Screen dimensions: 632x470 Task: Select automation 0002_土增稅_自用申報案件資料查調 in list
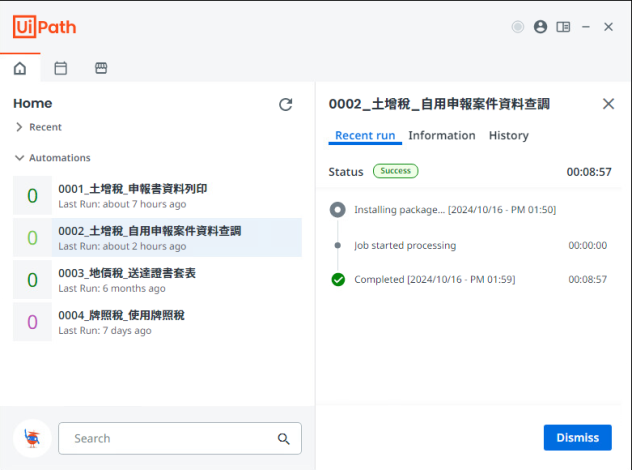[157, 237]
